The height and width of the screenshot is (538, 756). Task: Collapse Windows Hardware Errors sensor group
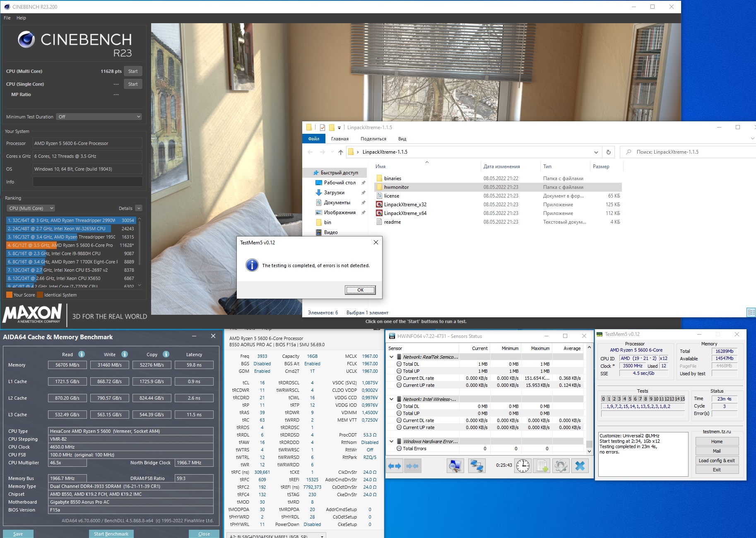(392, 441)
